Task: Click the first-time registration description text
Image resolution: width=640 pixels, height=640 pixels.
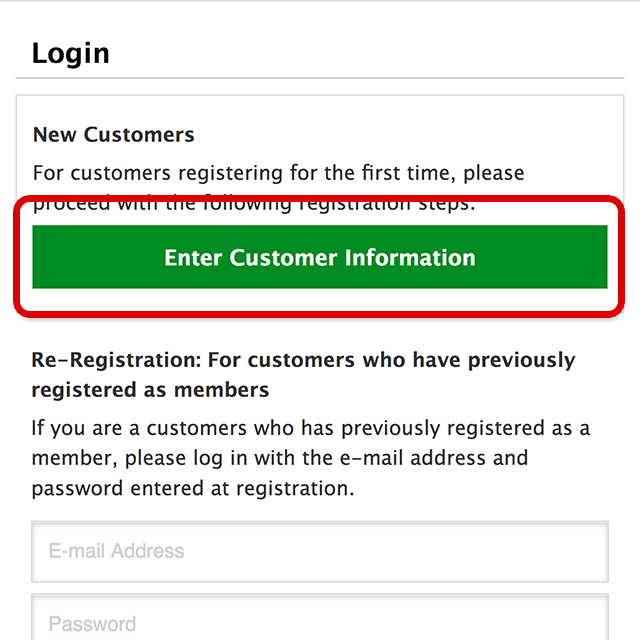Action: pyautogui.click(x=278, y=173)
